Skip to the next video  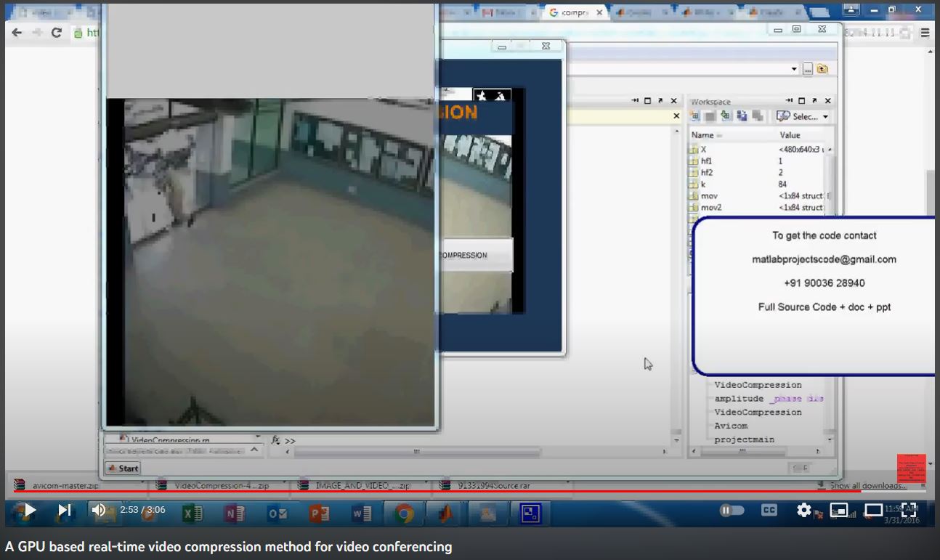(65, 511)
